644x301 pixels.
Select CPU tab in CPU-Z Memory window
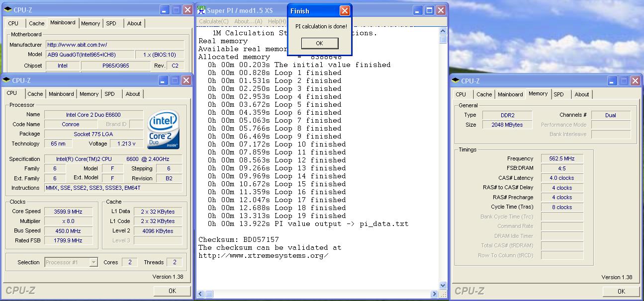tap(461, 94)
